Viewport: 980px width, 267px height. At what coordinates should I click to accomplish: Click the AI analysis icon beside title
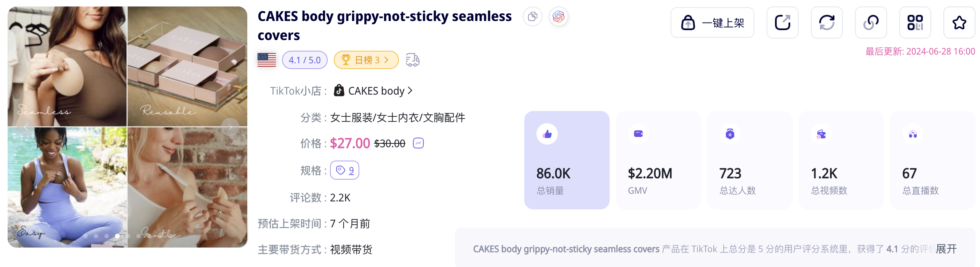click(558, 17)
